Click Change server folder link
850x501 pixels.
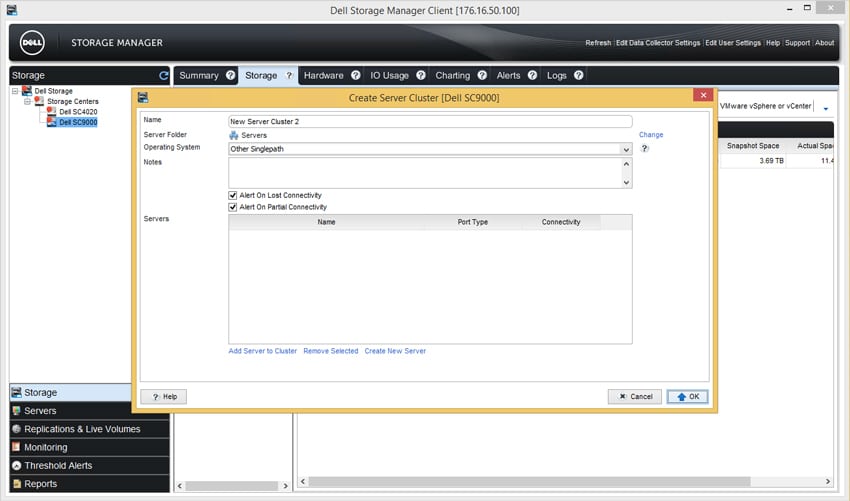[x=651, y=134]
